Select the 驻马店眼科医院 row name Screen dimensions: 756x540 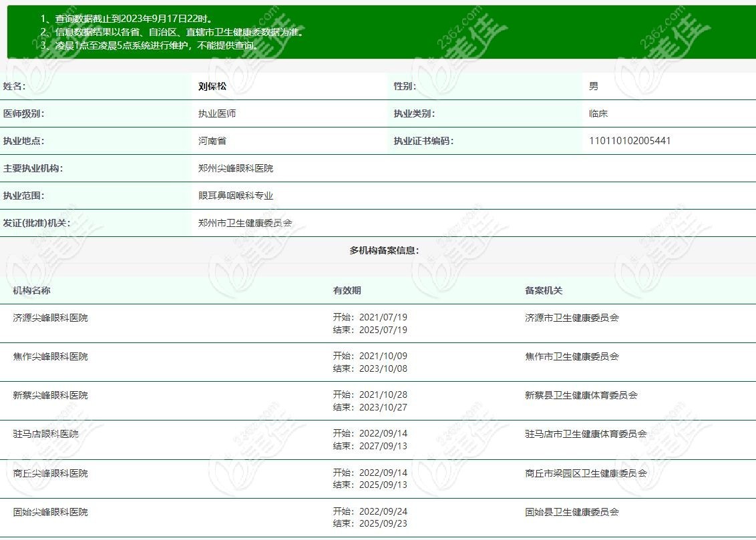[x=46, y=434]
